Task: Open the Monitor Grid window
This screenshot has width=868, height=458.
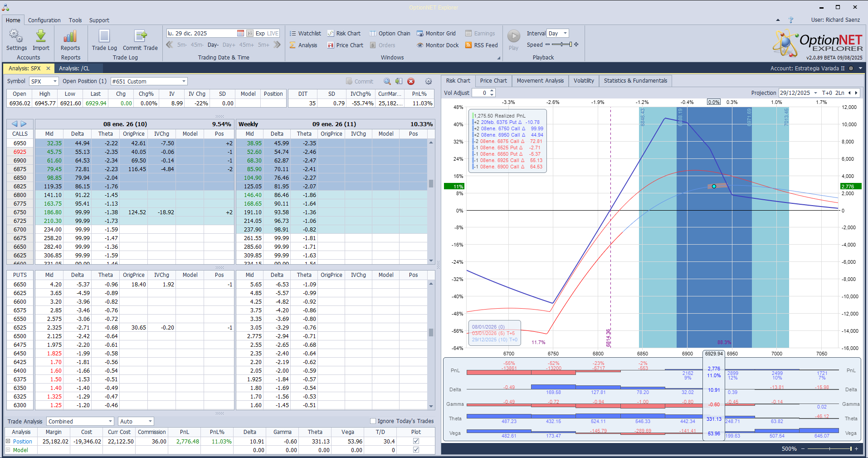Action: (x=436, y=33)
